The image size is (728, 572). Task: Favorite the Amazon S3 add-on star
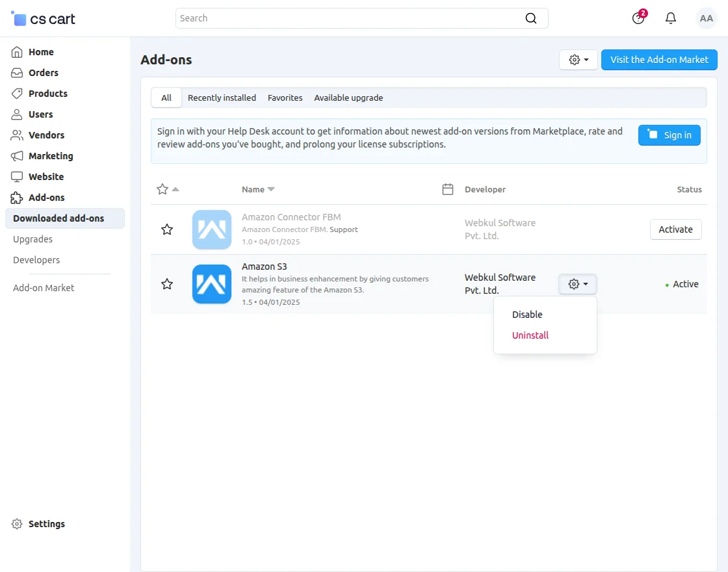coord(166,284)
